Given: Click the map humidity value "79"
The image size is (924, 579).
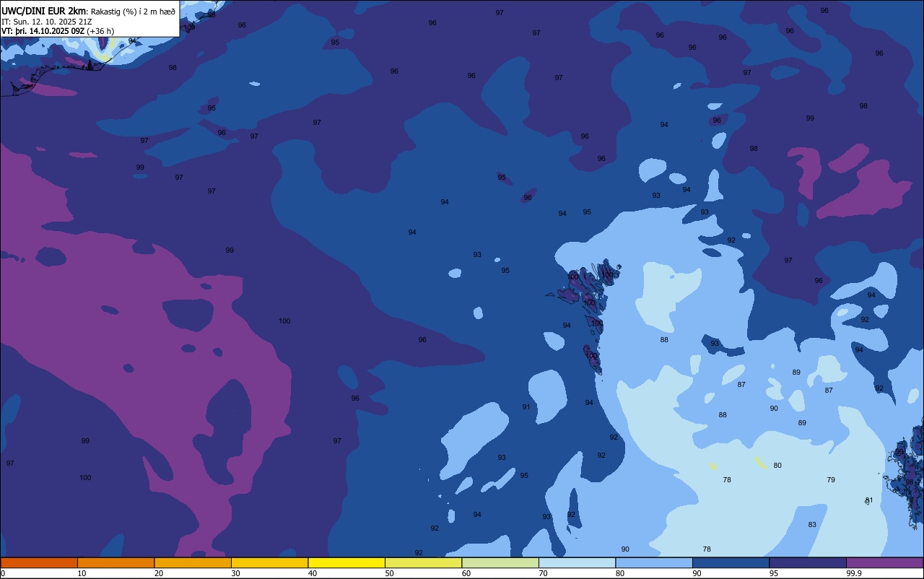Looking at the screenshot, I should pos(831,480).
